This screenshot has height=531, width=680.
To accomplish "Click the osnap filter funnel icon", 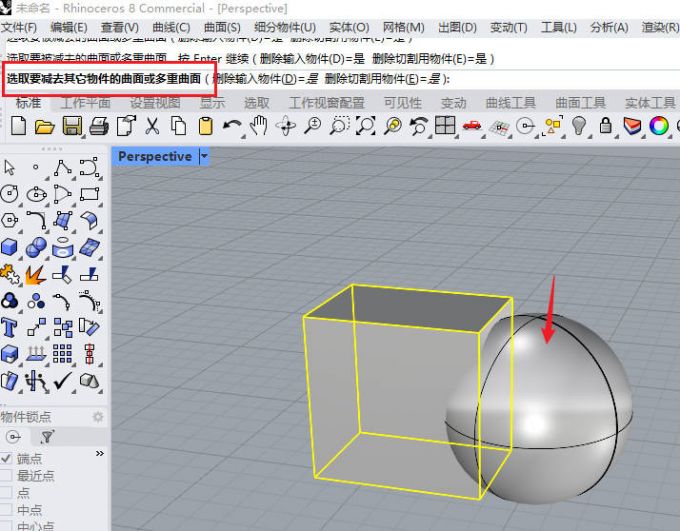I will 47,437.
